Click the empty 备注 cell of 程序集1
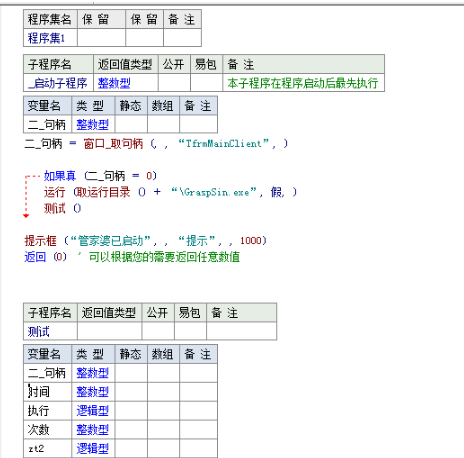 (182, 38)
